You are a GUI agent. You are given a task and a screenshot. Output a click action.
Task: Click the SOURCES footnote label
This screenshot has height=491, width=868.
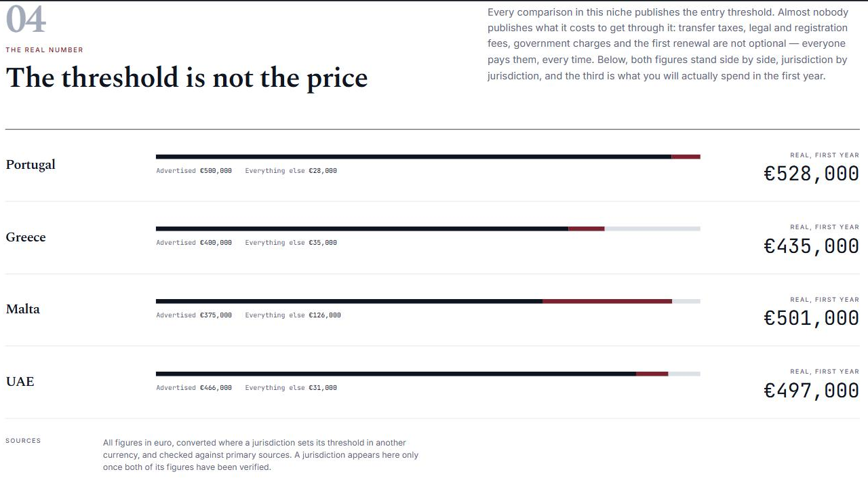point(23,441)
